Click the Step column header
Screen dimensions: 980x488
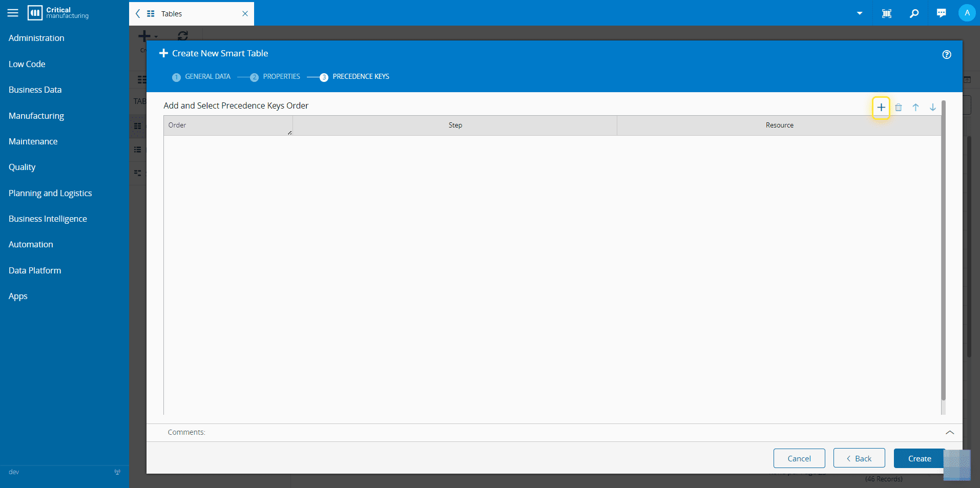point(455,125)
